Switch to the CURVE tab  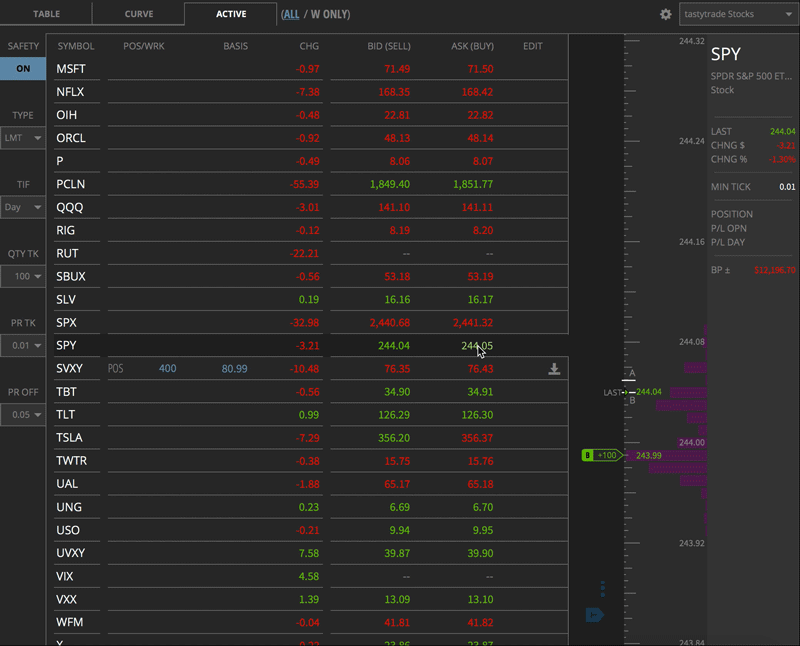click(138, 14)
